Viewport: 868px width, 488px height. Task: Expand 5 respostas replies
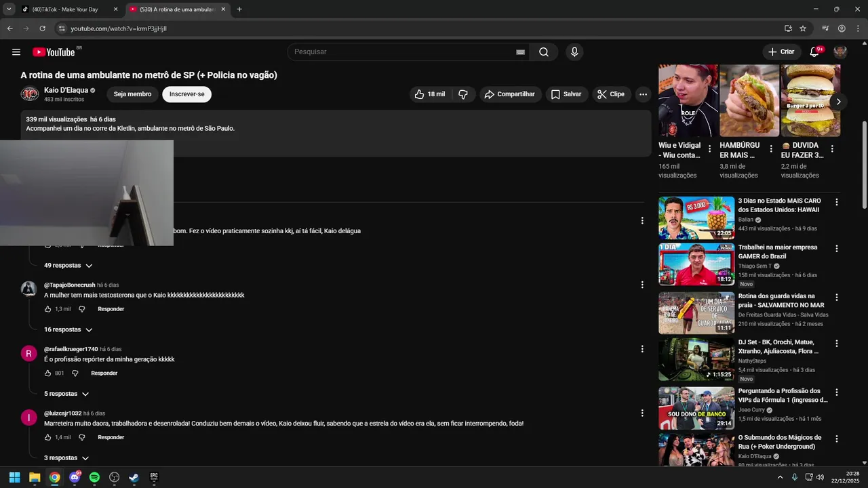click(x=66, y=394)
